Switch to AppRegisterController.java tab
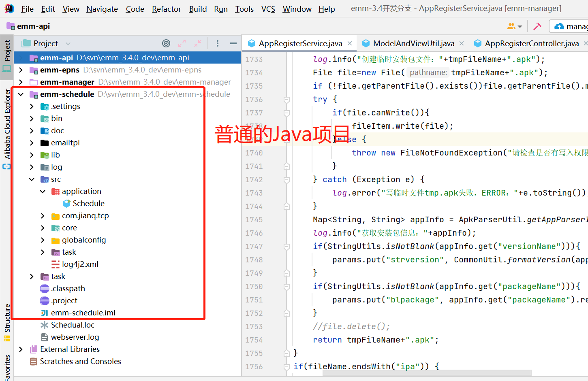This screenshot has height=381, width=588. point(531,43)
